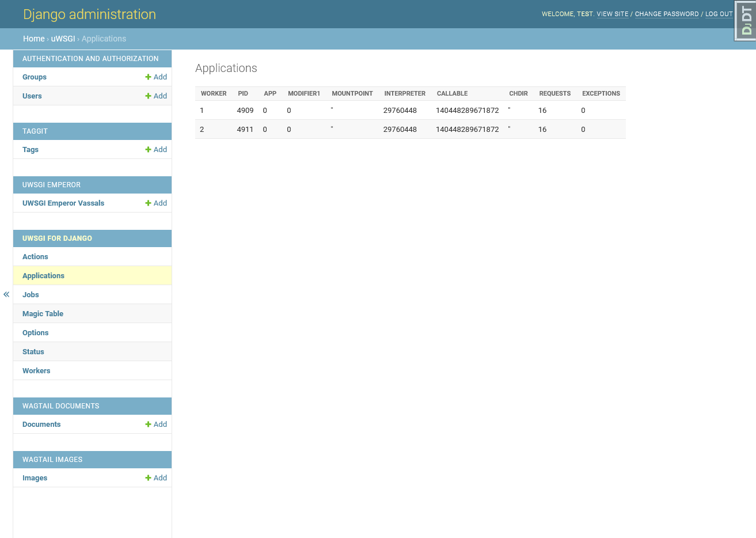Image resolution: width=756 pixels, height=538 pixels.
Task: Click the Mountpoint column header
Action: point(352,93)
